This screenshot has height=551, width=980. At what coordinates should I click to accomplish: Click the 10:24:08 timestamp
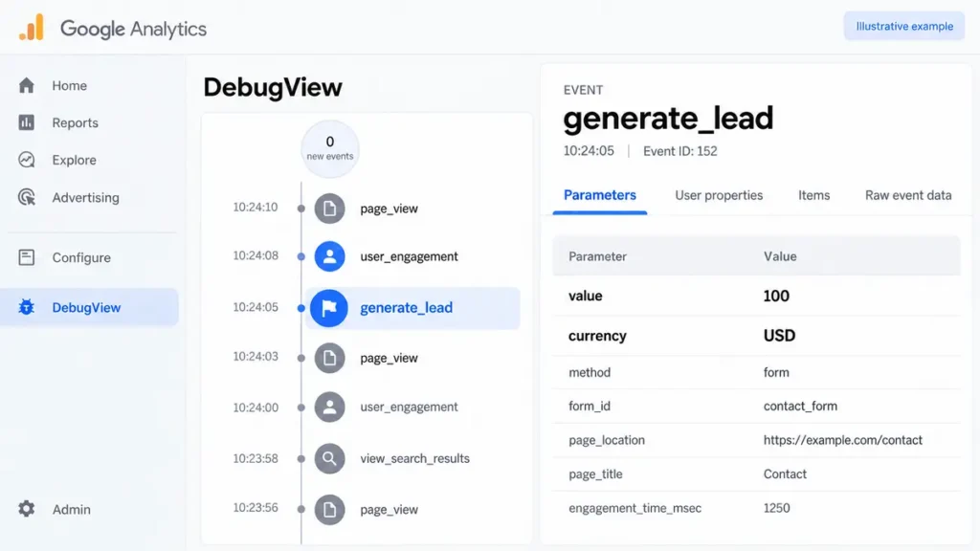(x=255, y=255)
